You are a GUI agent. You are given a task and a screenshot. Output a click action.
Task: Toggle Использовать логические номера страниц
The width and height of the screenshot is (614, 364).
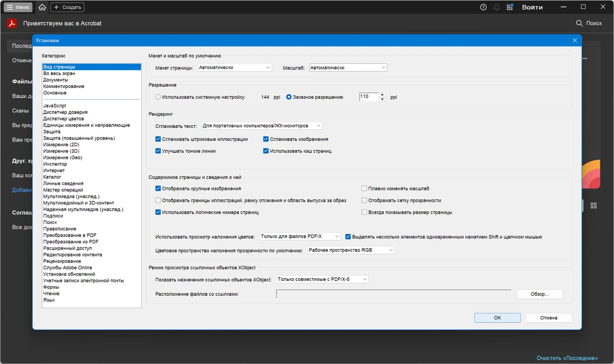click(x=158, y=212)
